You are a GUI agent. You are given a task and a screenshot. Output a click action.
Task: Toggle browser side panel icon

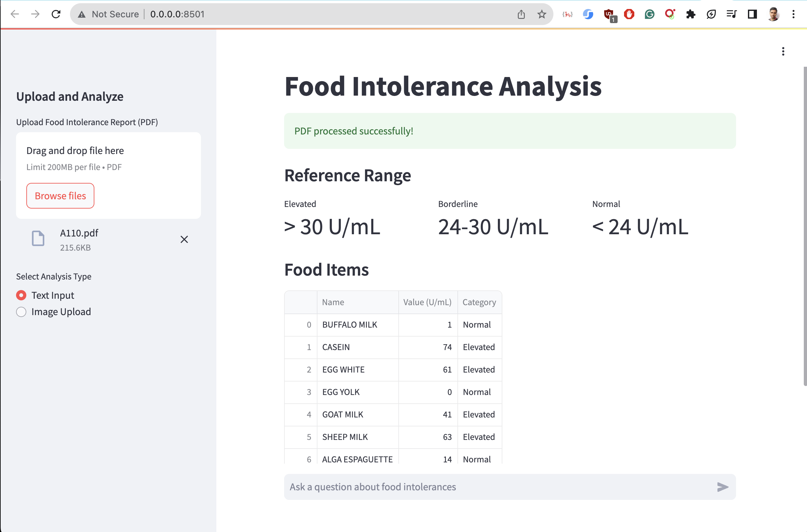click(x=752, y=14)
